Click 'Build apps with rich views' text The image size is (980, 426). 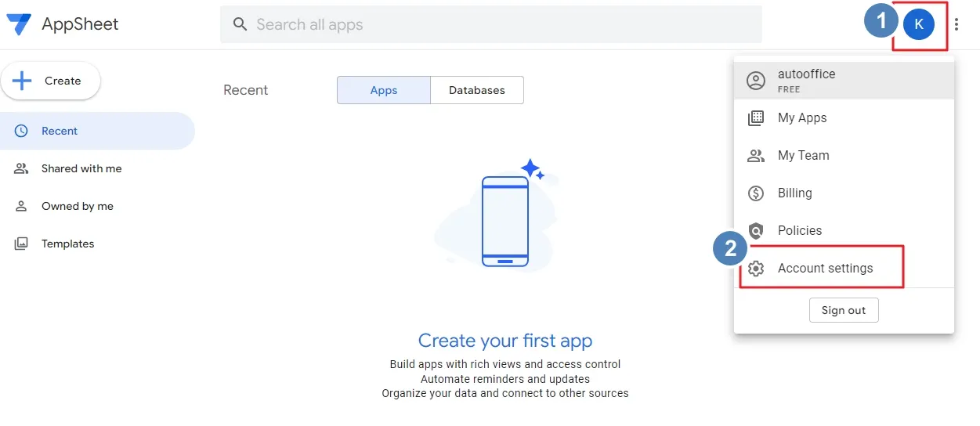coord(505,364)
